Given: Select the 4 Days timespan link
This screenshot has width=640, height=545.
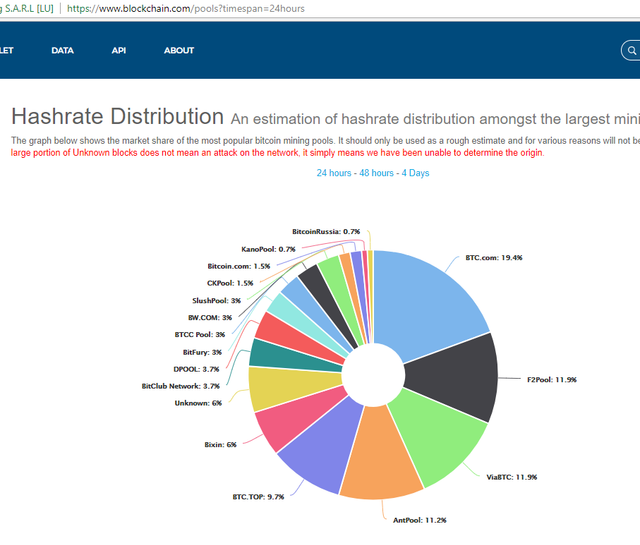Looking at the screenshot, I should [416, 173].
